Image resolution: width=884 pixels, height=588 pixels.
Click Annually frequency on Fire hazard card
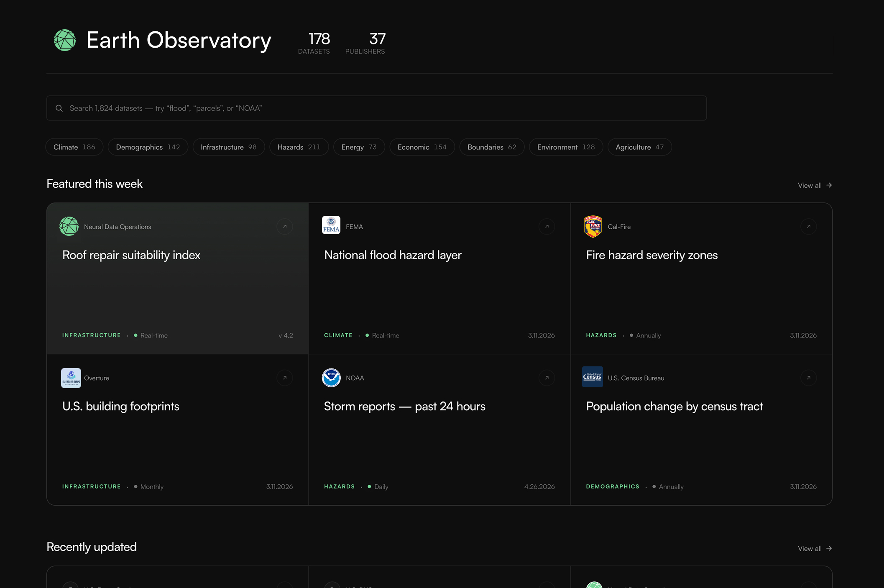pos(649,335)
